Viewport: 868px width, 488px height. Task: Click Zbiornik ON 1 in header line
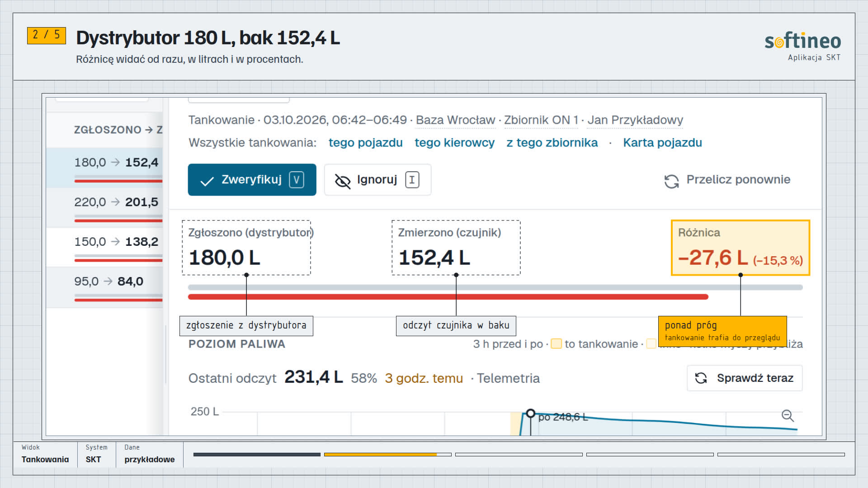tap(541, 120)
